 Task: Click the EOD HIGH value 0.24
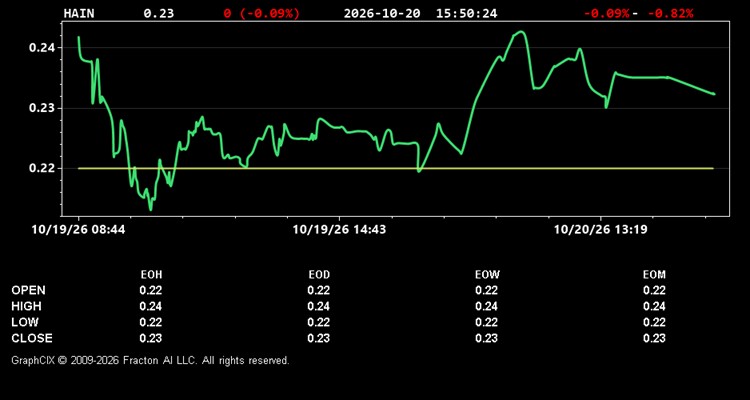pos(319,306)
